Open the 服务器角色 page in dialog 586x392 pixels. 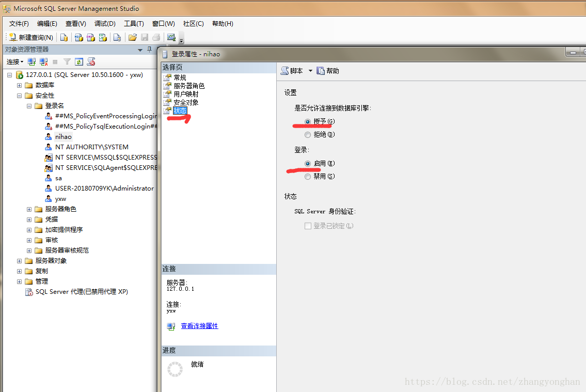click(189, 86)
